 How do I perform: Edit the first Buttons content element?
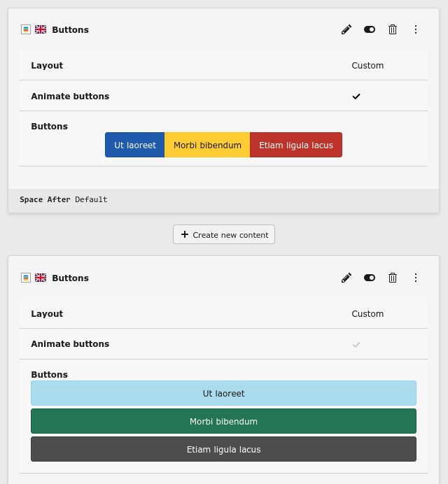tap(346, 29)
